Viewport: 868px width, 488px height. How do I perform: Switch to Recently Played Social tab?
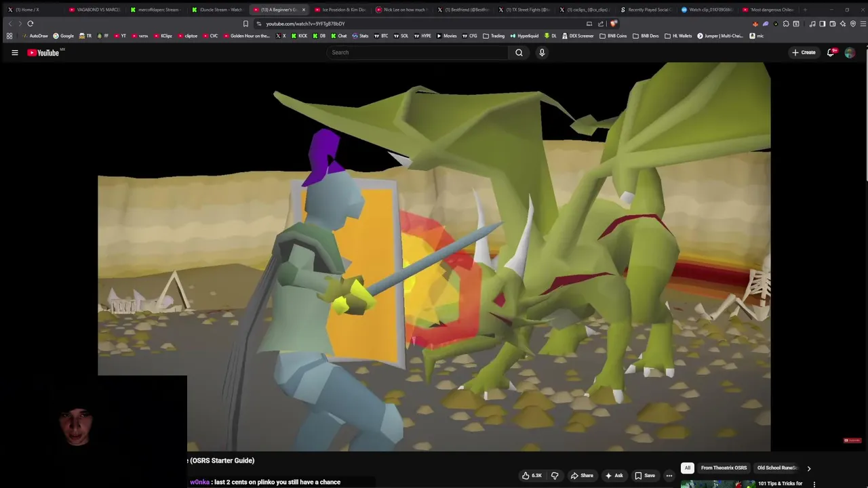646,9
